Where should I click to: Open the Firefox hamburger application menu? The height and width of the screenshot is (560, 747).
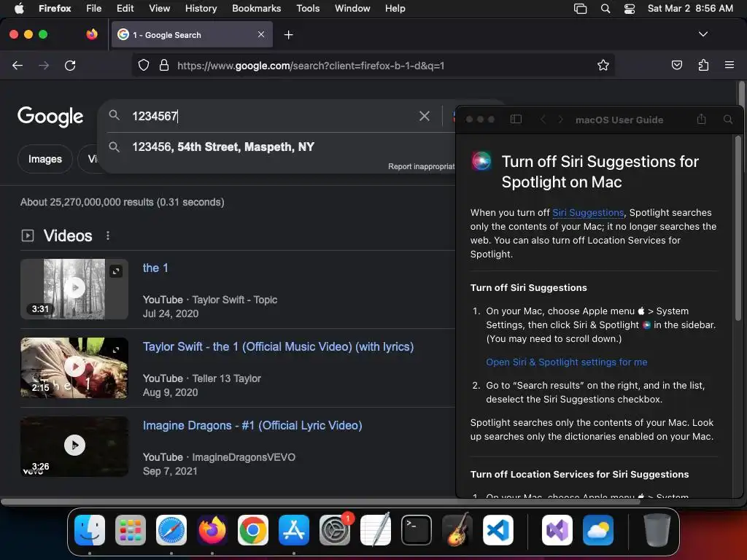click(x=729, y=65)
